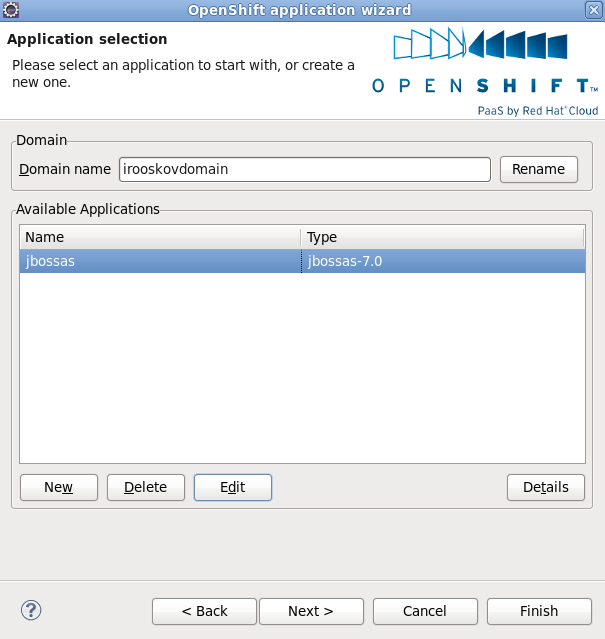This screenshot has width=605, height=639.
Task: Select the jbossas application name cell
Action: point(161,261)
